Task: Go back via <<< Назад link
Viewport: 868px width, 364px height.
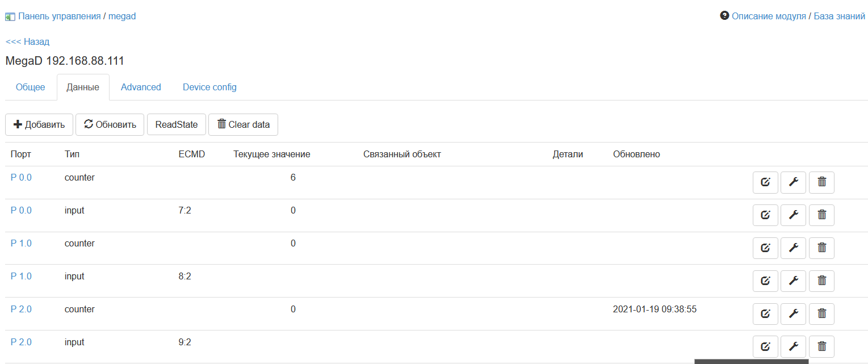Action: (27, 41)
